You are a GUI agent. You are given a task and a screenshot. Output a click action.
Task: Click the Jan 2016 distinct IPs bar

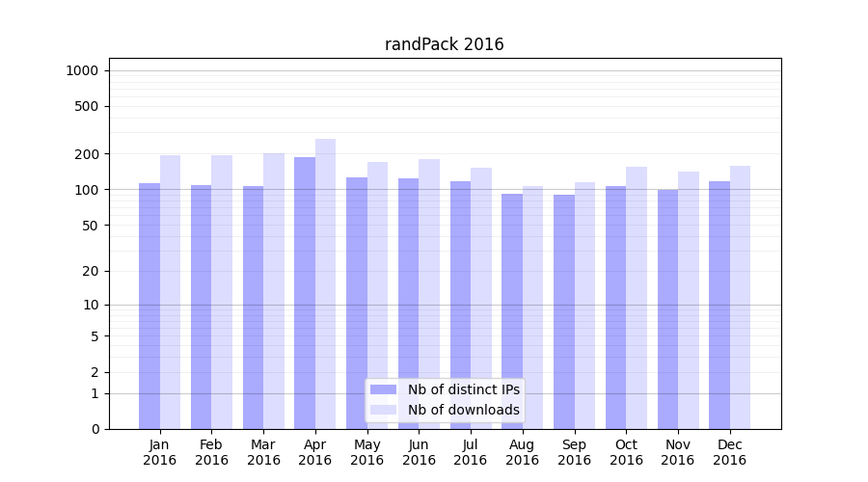click(149, 306)
